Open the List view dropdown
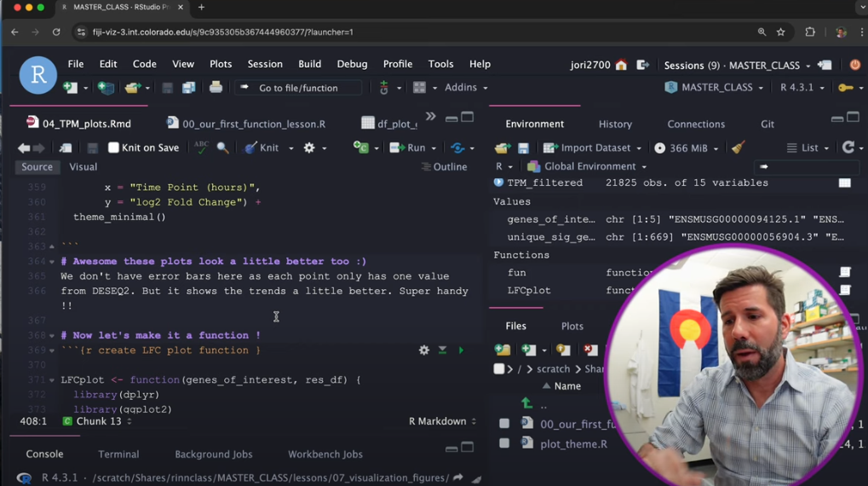The width and height of the screenshot is (868, 486). [808, 148]
